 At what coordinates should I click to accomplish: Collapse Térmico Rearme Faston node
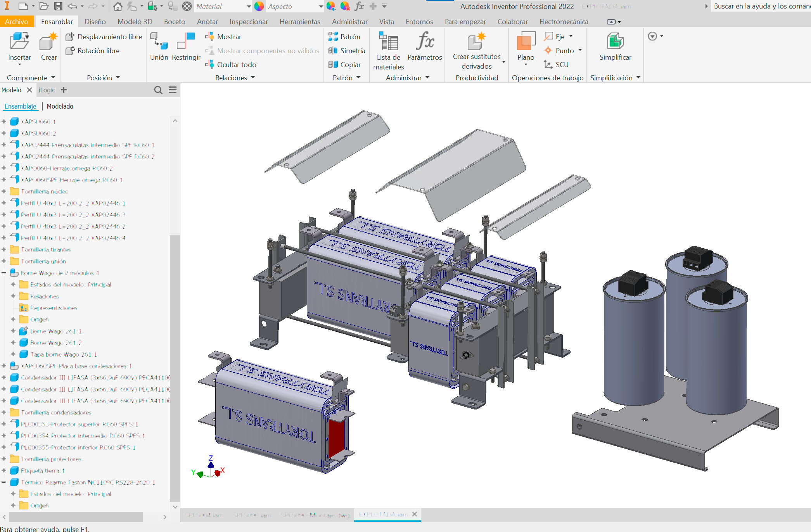tap(4, 482)
